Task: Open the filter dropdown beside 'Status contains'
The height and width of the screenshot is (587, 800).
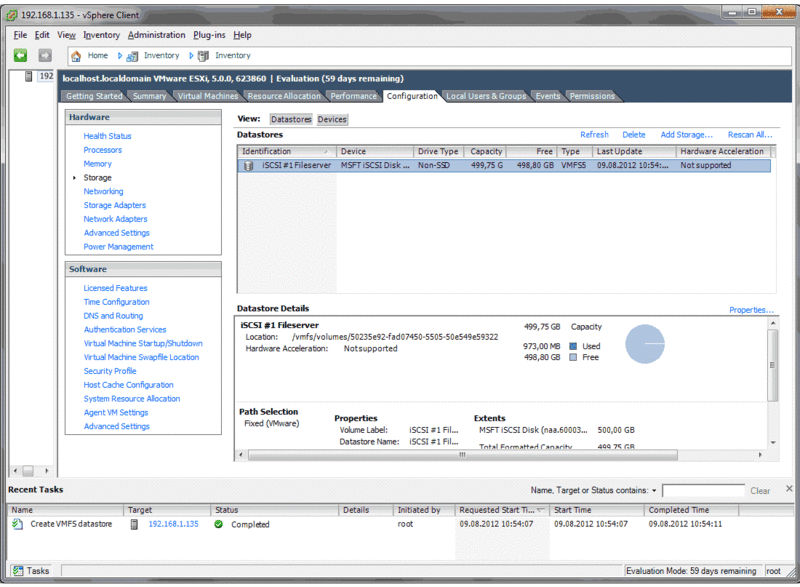Action: tap(654, 491)
